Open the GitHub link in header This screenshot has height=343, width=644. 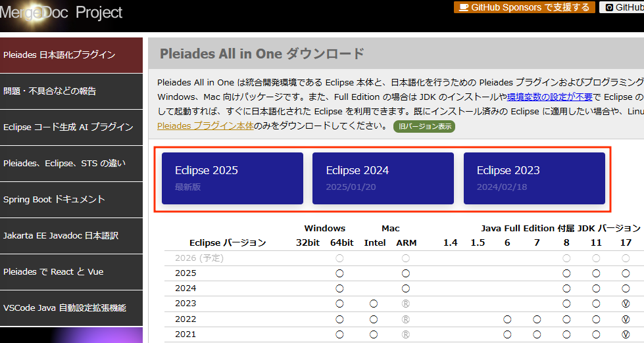pyautogui.click(x=623, y=7)
